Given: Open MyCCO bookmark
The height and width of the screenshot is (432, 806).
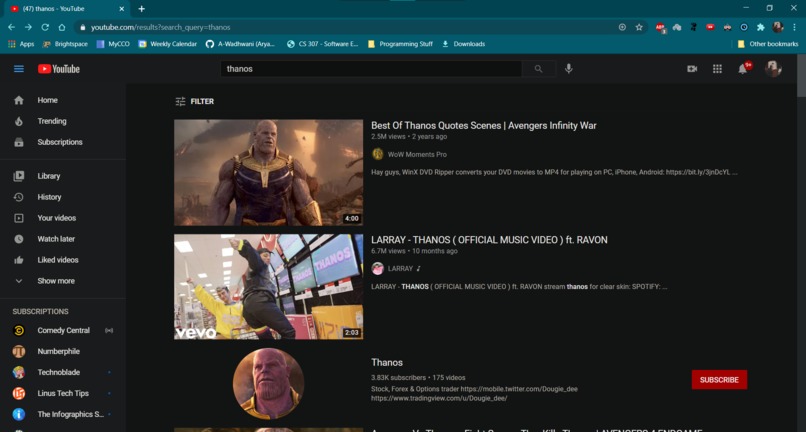Looking at the screenshot, I should 113,44.
